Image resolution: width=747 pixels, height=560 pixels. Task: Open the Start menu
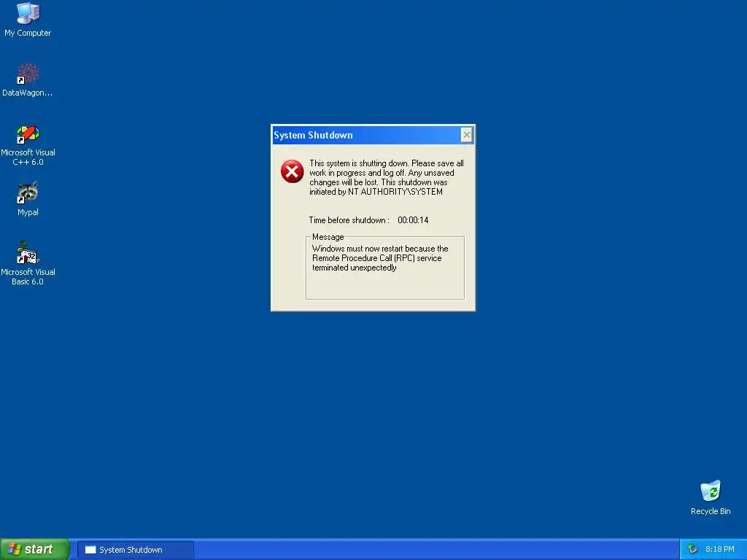34,549
